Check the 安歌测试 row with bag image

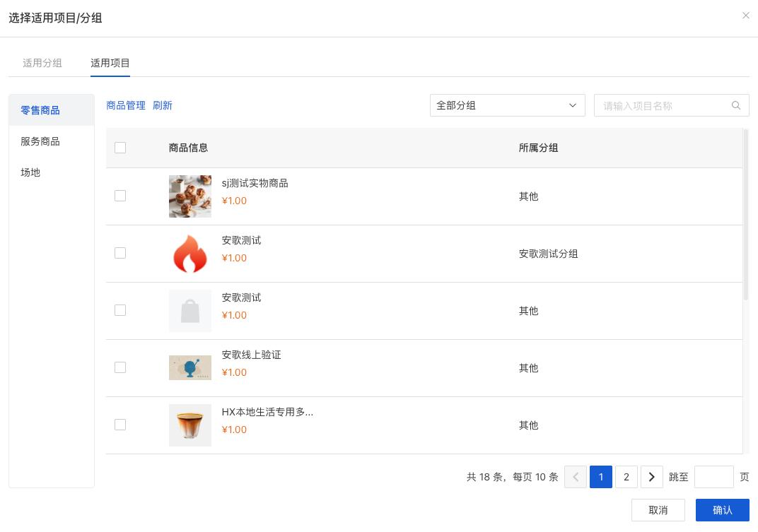click(x=120, y=310)
